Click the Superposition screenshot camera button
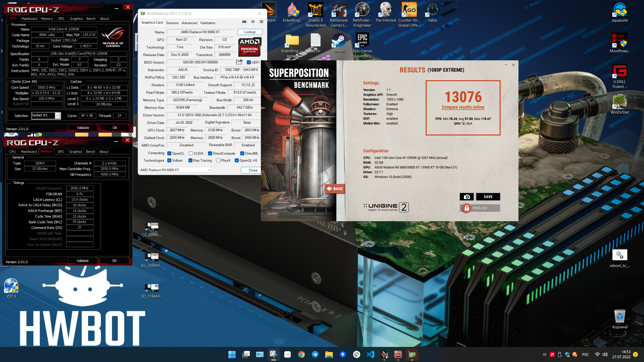The width and height of the screenshot is (644, 362). [467, 197]
